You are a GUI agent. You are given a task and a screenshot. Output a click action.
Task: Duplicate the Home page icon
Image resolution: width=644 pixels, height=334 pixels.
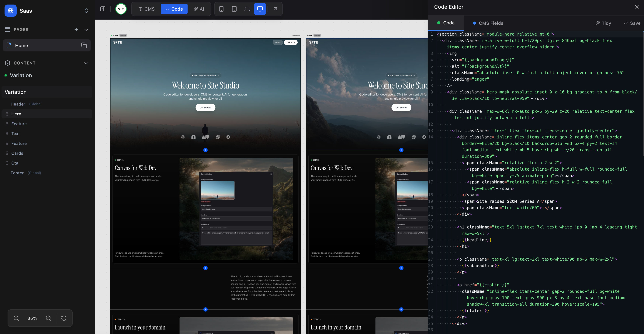tap(84, 46)
